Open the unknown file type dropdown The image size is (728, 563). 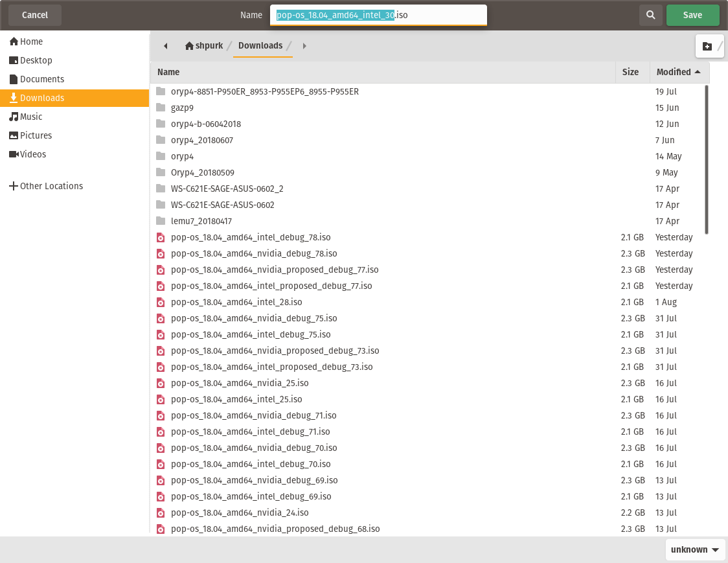tap(695, 549)
